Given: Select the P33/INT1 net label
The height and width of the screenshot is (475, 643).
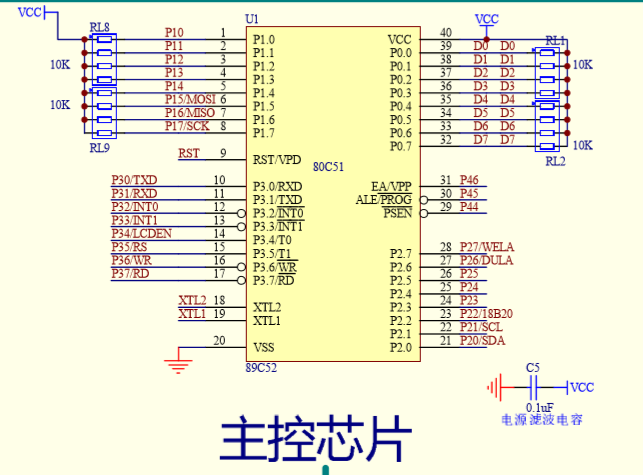Looking at the screenshot, I should pyautogui.click(x=134, y=220).
